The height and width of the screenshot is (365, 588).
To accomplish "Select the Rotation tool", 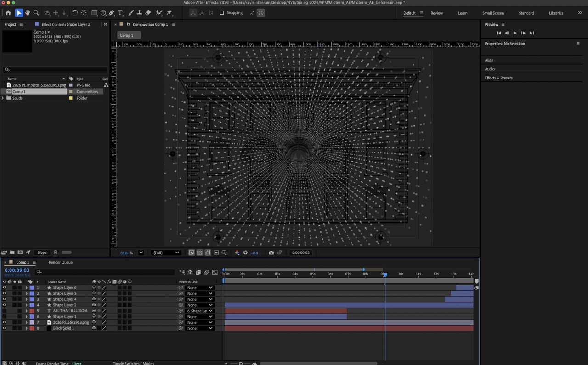I will pos(75,12).
